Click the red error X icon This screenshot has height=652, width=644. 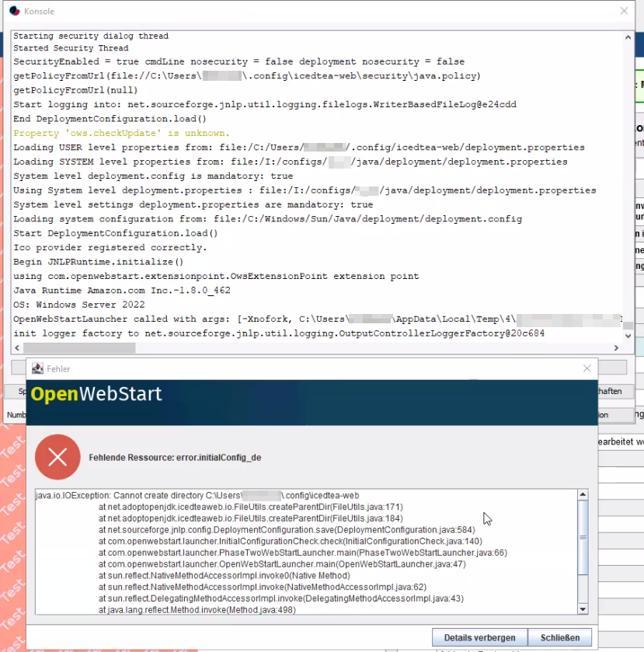57,457
